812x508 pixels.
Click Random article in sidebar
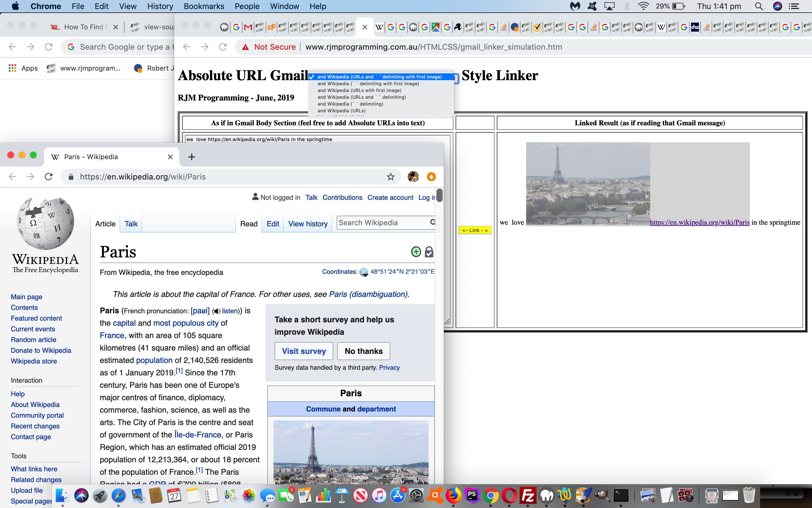[x=34, y=340]
